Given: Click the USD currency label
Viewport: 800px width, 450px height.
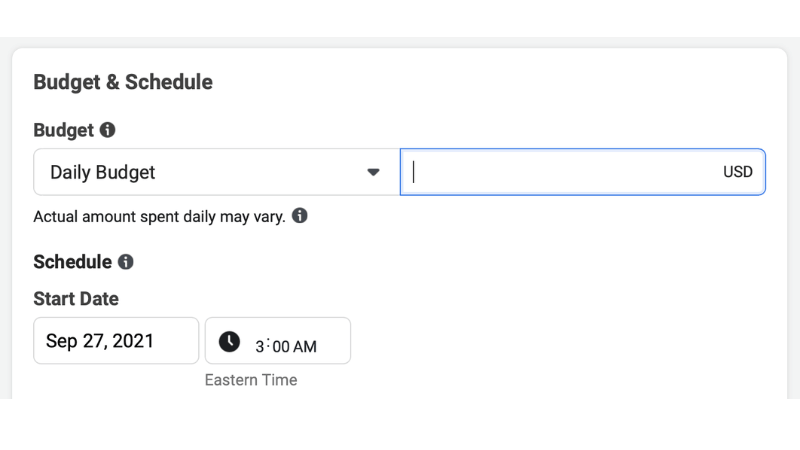Looking at the screenshot, I should 737,172.
